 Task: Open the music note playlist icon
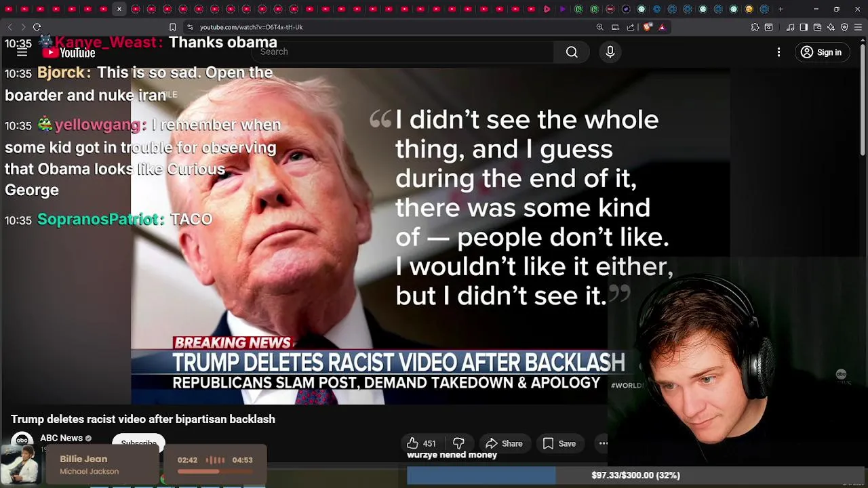coord(791,27)
